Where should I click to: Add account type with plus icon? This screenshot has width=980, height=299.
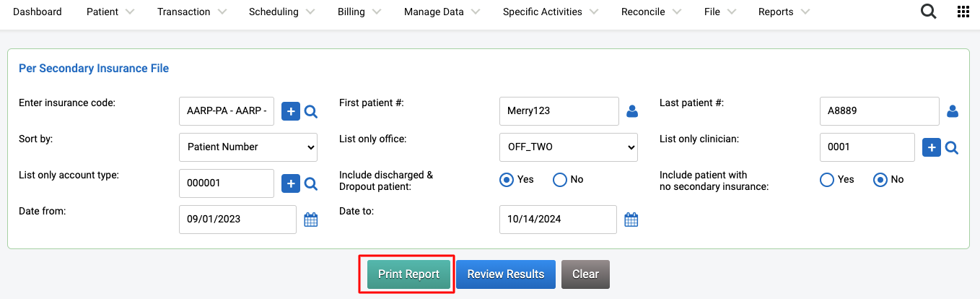pyautogui.click(x=291, y=183)
